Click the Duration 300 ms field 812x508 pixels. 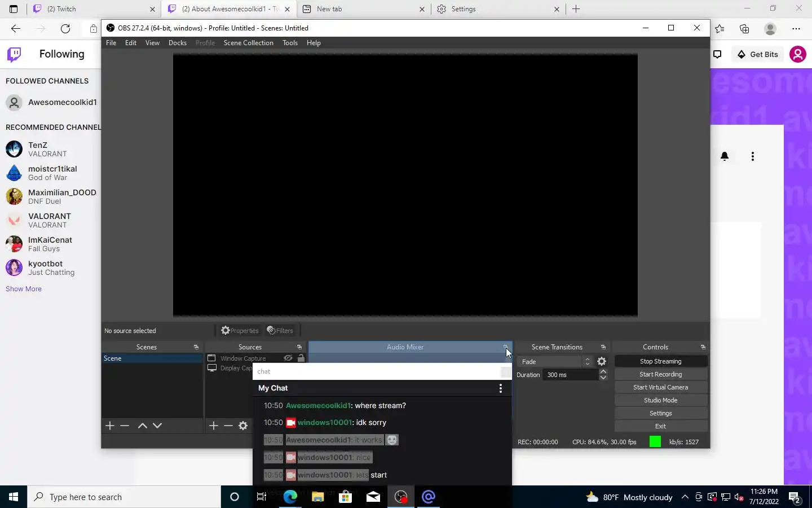tap(570, 375)
